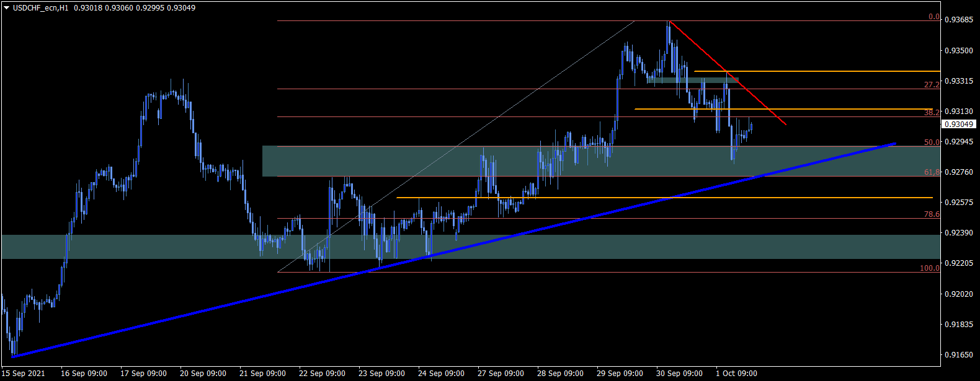
Task: Click the 0.92020 price axis label
Action: point(958,294)
